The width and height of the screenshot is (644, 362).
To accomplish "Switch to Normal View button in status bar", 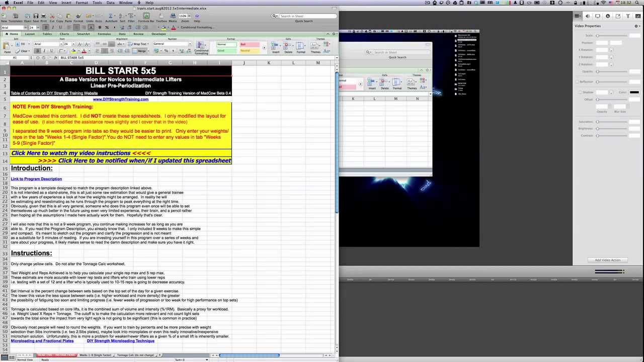I will (4, 357).
